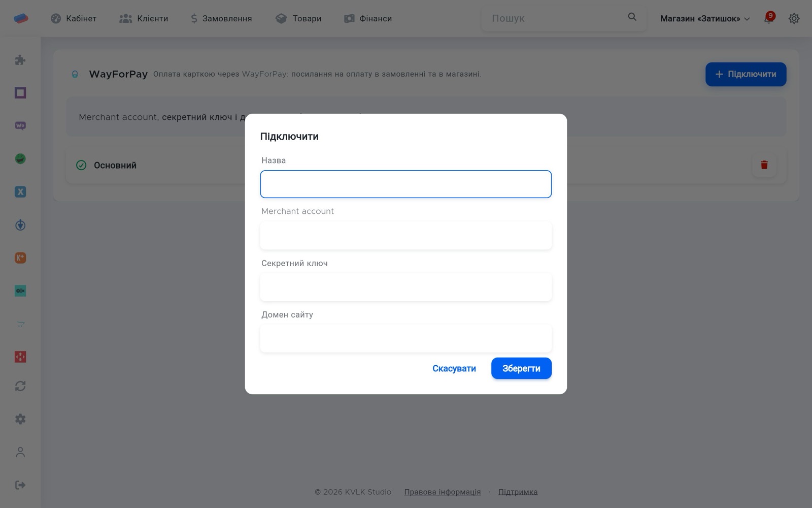Screen dimensions: 812x508
Task: Delete the Основний connection with trash icon
Action: 764,165
